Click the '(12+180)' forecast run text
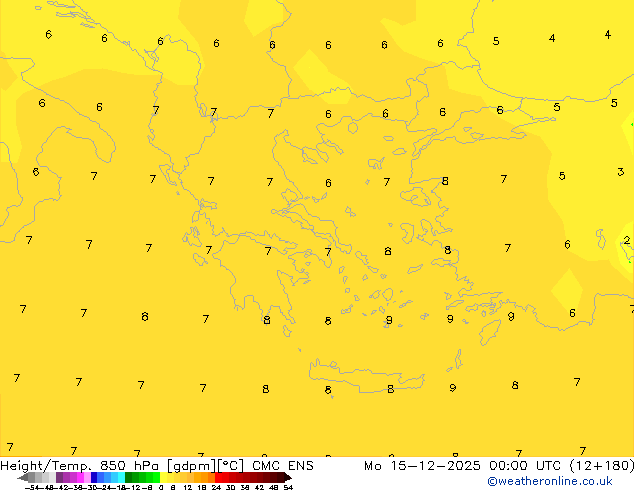The width and height of the screenshot is (634, 490). pyautogui.click(x=602, y=466)
